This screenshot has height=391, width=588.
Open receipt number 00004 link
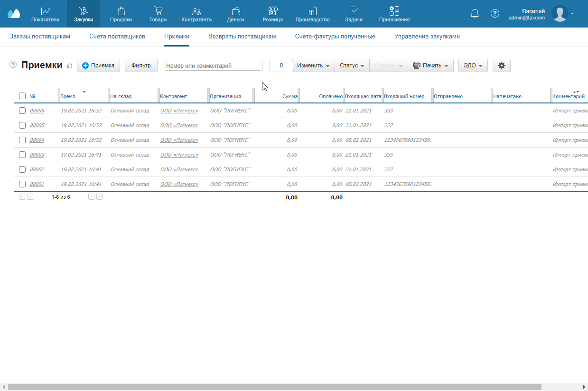tap(37, 140)
